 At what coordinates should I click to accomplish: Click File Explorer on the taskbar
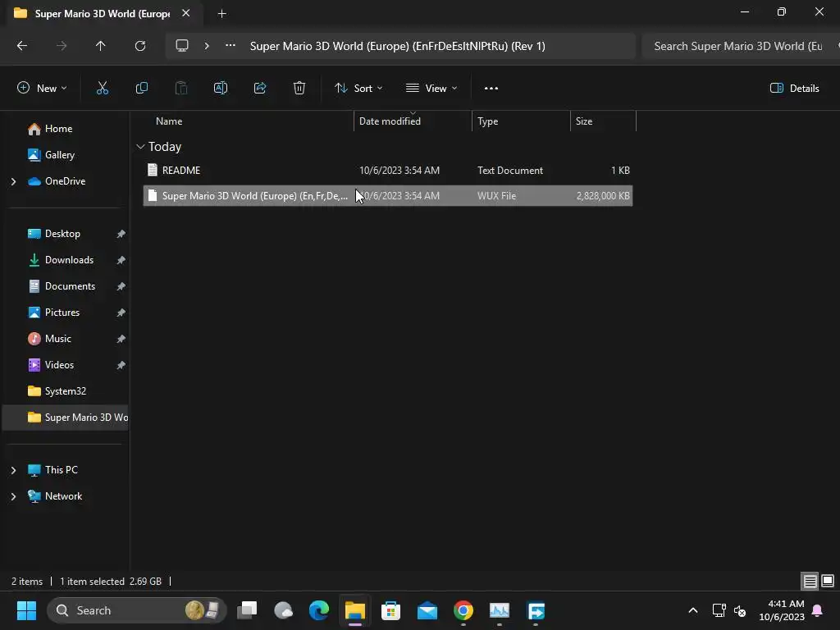point(355,610)
